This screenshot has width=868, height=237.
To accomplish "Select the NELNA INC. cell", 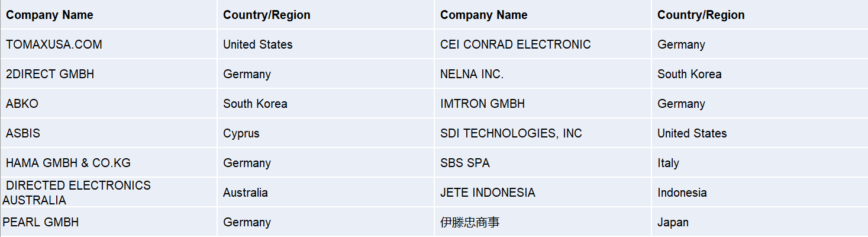I will [x=543, y=74].
